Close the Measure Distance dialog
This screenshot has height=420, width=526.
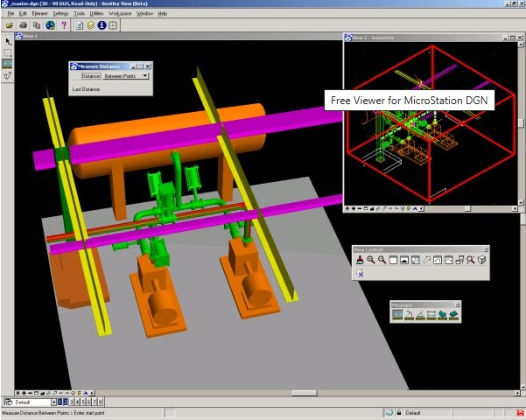pyautogui.click(x=148, y=66)
